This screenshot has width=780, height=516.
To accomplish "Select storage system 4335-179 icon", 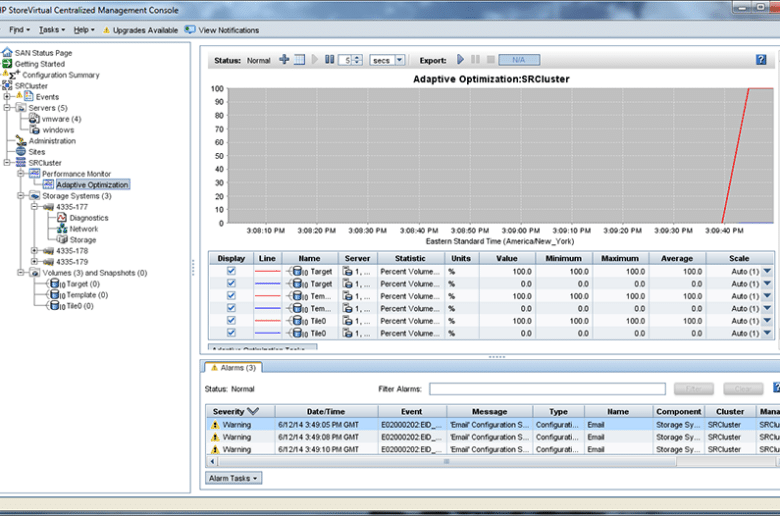I will click(x=48, y=262).
